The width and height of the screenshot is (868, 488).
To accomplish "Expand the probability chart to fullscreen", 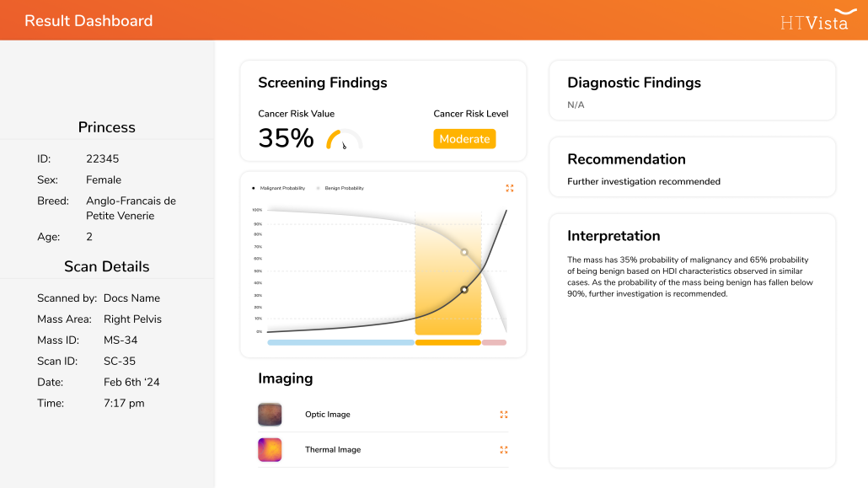I will tap(510, 188).
